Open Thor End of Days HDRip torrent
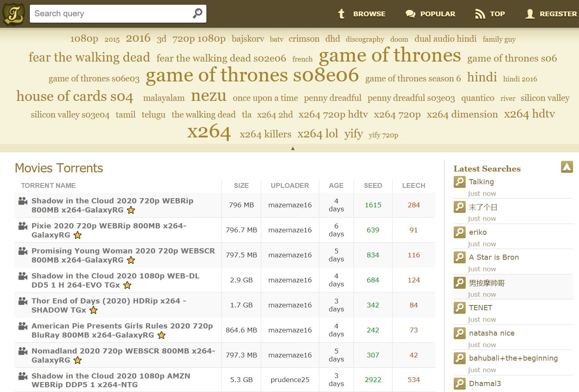This screenshot has width=579, height=392. coord(109,305)
